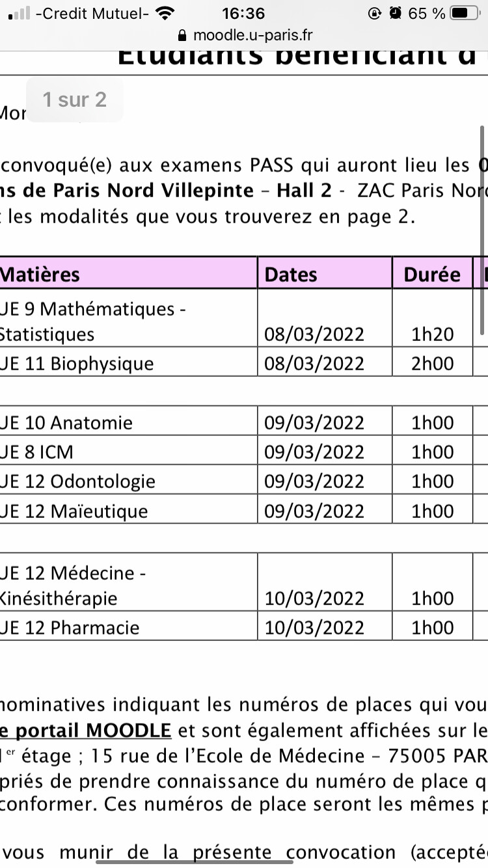Open the 'portail MOODLE' link
Screen dimensions: 488x868
pyautogui.click(x=86, y=730)
